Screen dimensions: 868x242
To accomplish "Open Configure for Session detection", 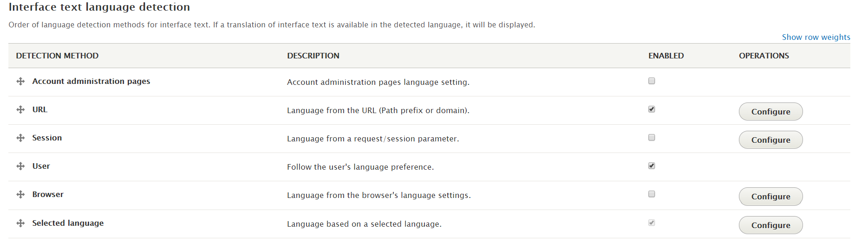I will pyautogui.click(x=770, y=140).
